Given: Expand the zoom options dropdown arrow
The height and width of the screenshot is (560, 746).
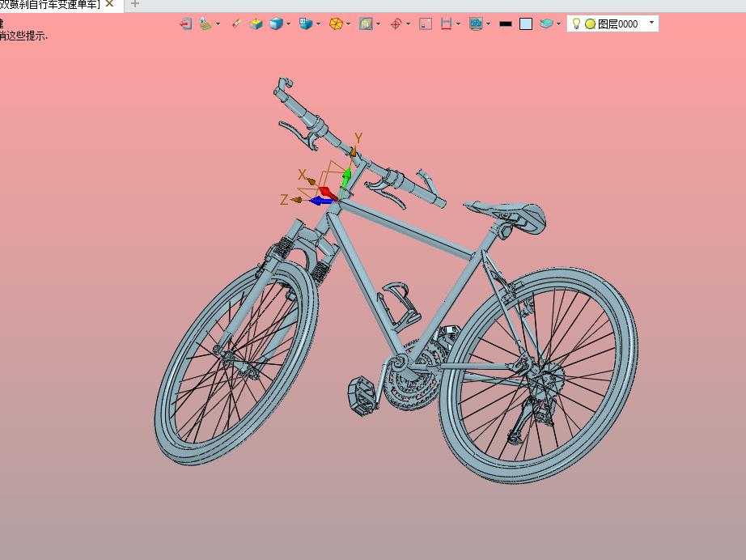Looking at the screenshot, I should (378, 23).
